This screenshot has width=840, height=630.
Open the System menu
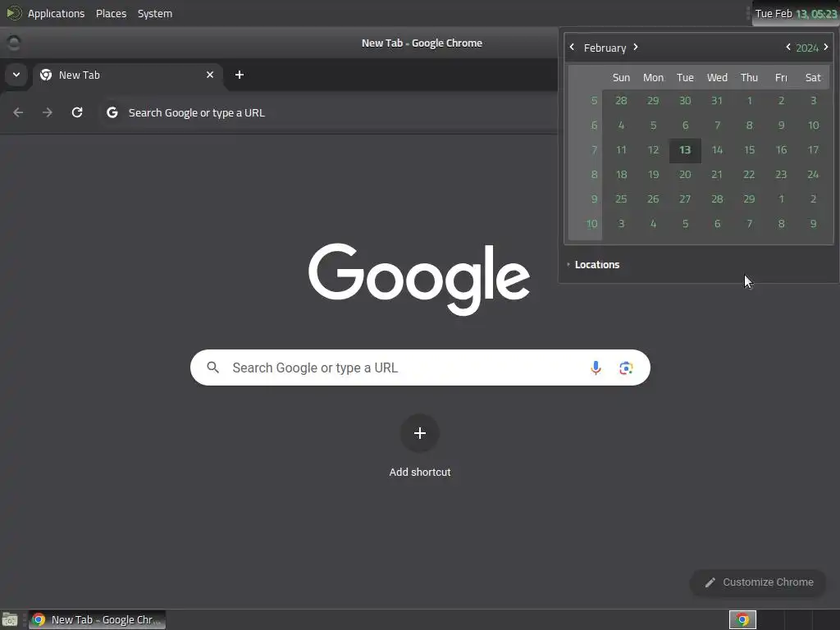[x=155, y=13]
